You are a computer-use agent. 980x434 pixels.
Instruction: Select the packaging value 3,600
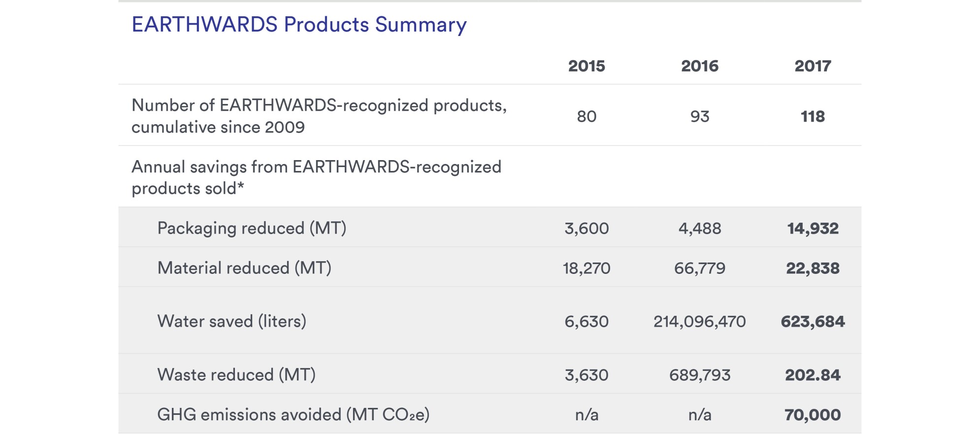587,229
